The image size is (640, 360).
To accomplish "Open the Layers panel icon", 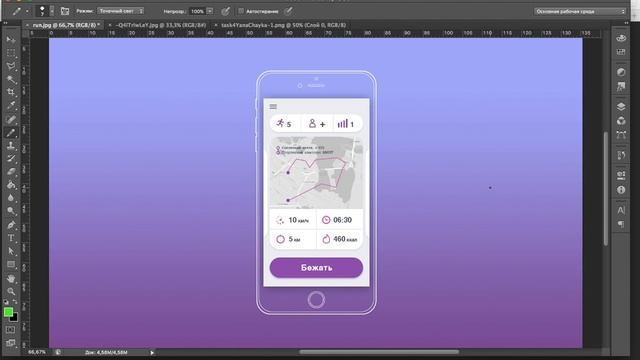I will click(x=621, y=107).
